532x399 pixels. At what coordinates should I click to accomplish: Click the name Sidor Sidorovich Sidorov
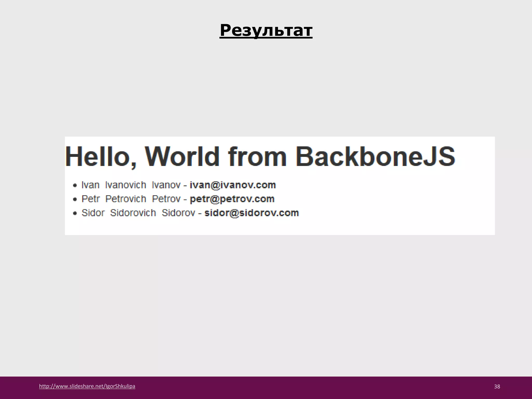(138, 213)
